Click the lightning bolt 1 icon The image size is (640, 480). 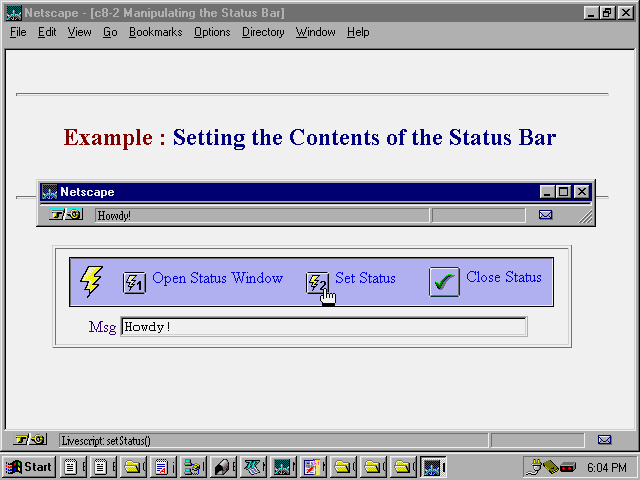pyautogui.click(x=134, y=282)
